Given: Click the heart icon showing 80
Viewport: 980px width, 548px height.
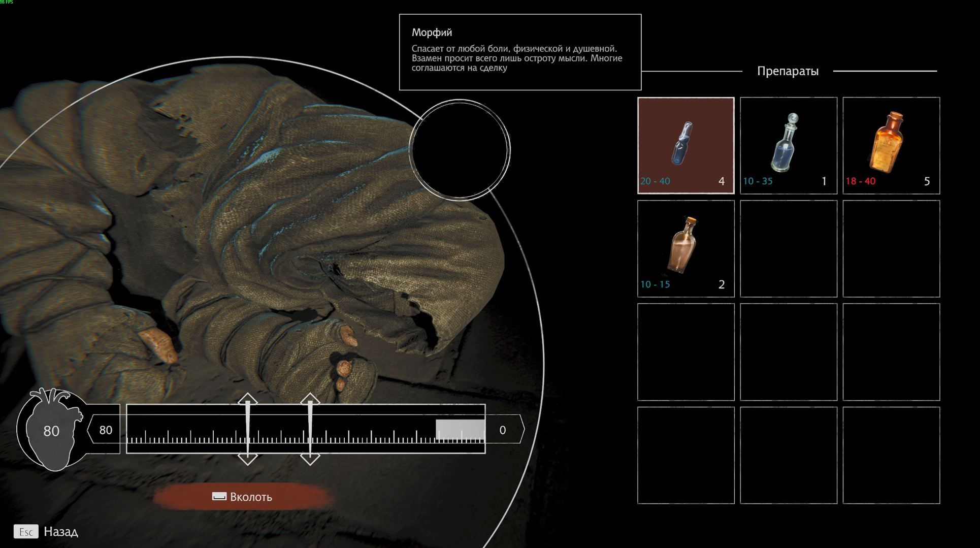Looking at the screenshot, I should pyautogui.click(x=52, y=430).
